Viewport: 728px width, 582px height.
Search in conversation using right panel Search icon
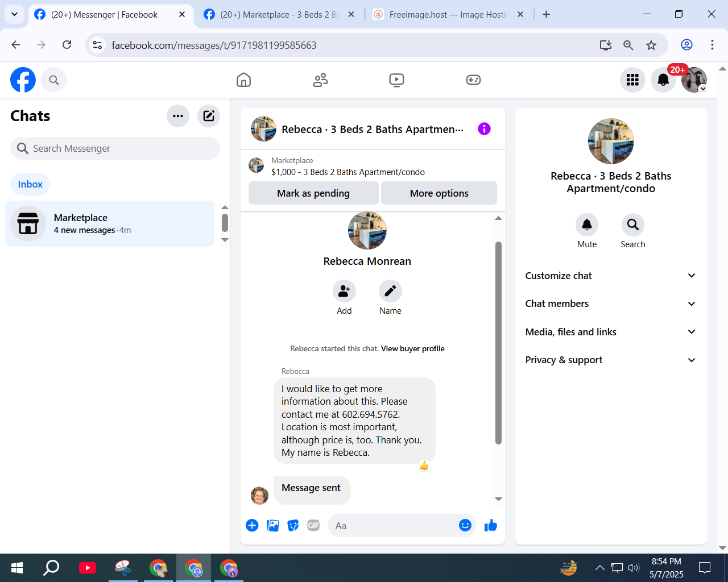pos(633,225)
